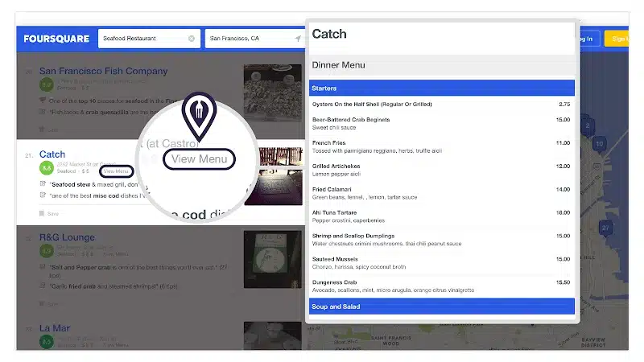This screenshot has width=644, height=362.
Task: Expand the Starters menu section header
Action: pyautogui.click(x=441, y=88)
